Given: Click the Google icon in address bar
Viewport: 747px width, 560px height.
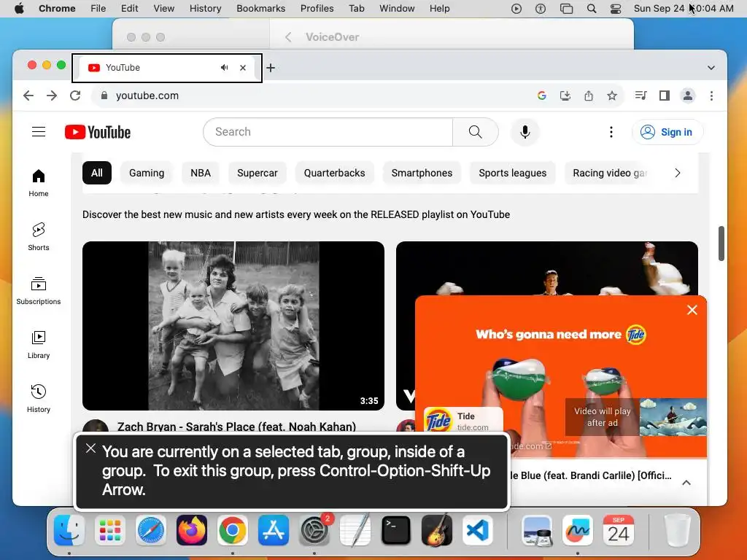Looking at the screenshot, I should click(x=542, y=96).
